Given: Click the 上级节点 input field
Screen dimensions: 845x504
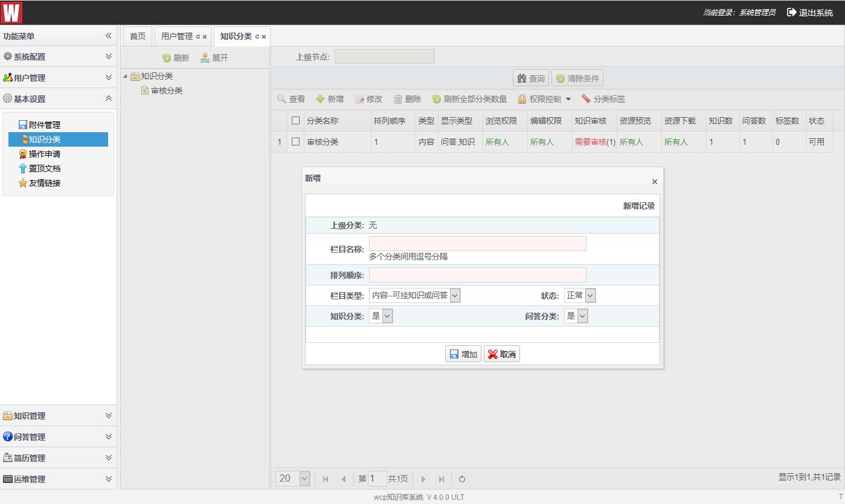Looking at the screenshot, I should 385,57.
